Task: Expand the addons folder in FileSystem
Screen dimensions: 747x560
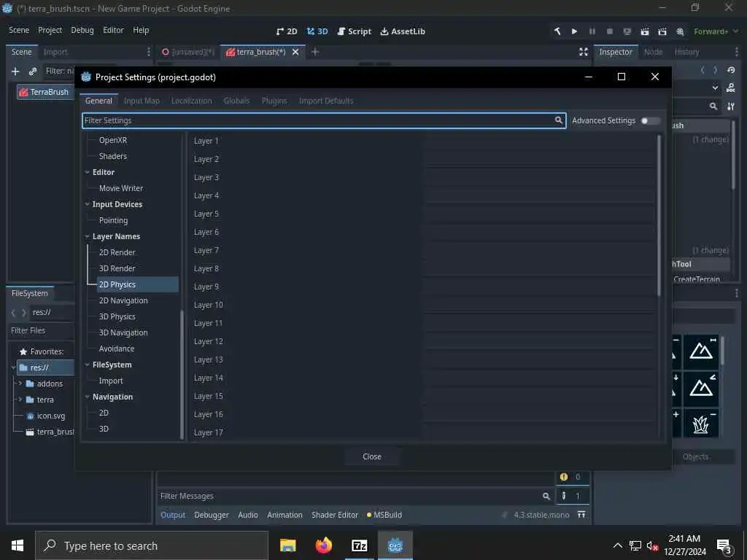Action: pos(20,384)
